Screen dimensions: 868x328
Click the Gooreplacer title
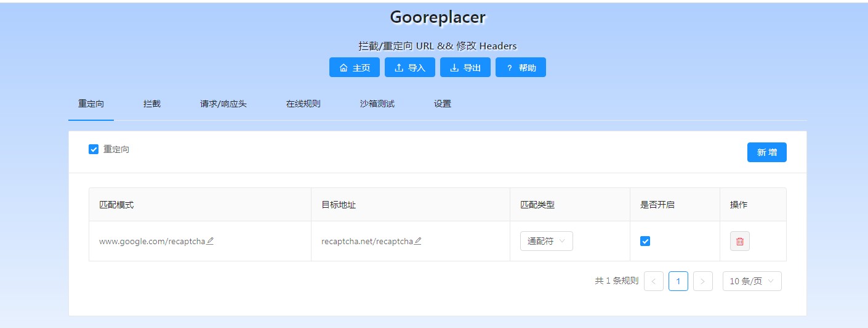(x=438, y=17)
